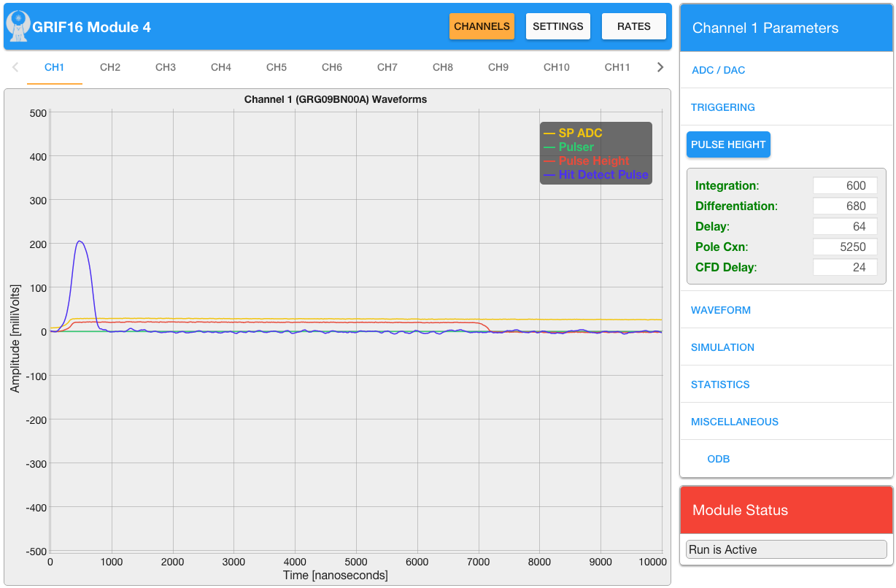
Task: Select the CH8 channel tab
Action: (x=443, y=67)
